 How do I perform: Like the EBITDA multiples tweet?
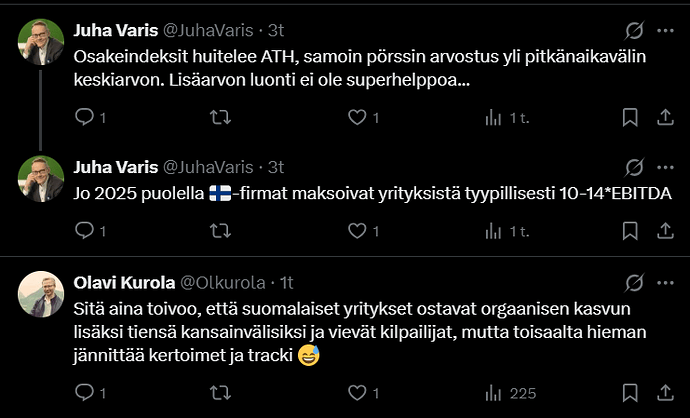coord(363,231)
